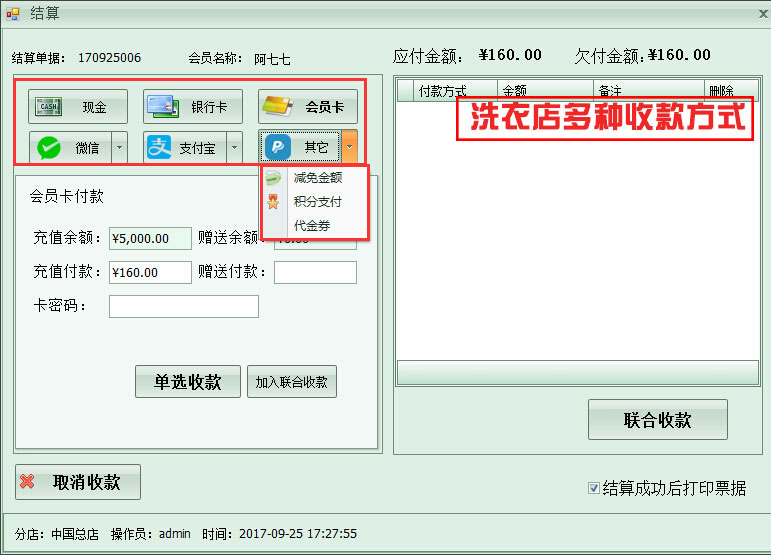
Task: Click the 单选收款 button
Action: pyautogui.click(x=187, y=381)
